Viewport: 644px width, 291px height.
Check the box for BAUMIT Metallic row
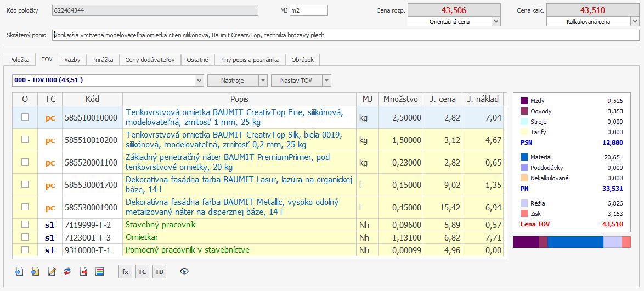[25, 207]
